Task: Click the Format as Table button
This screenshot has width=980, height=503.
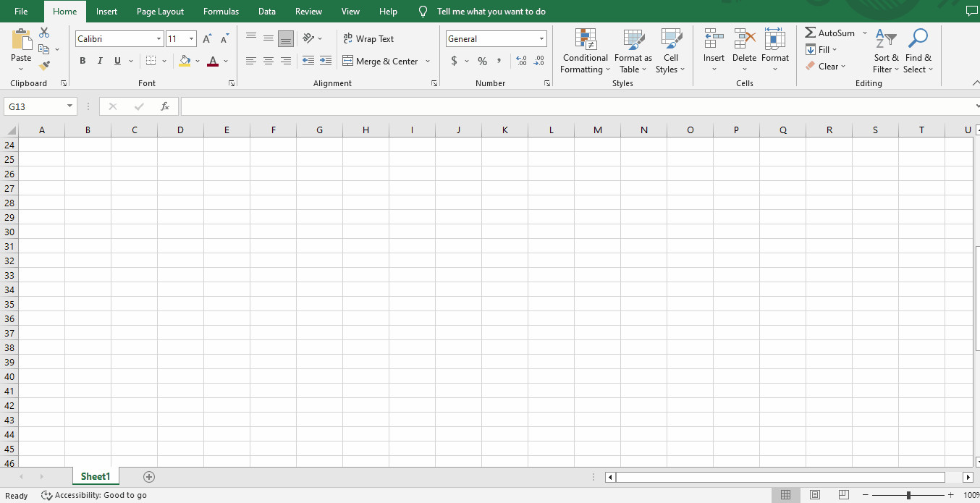Action: tap(633, 51)
